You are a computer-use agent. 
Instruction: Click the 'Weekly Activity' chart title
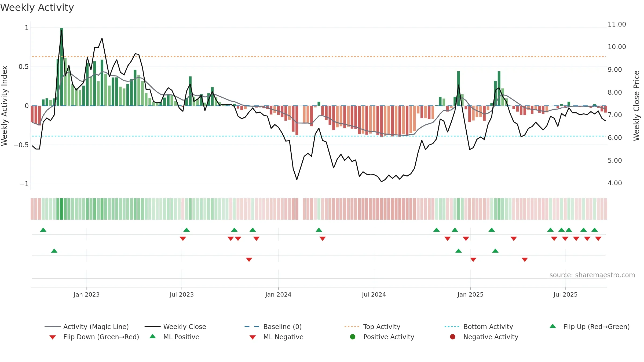[x=37, y=8]
